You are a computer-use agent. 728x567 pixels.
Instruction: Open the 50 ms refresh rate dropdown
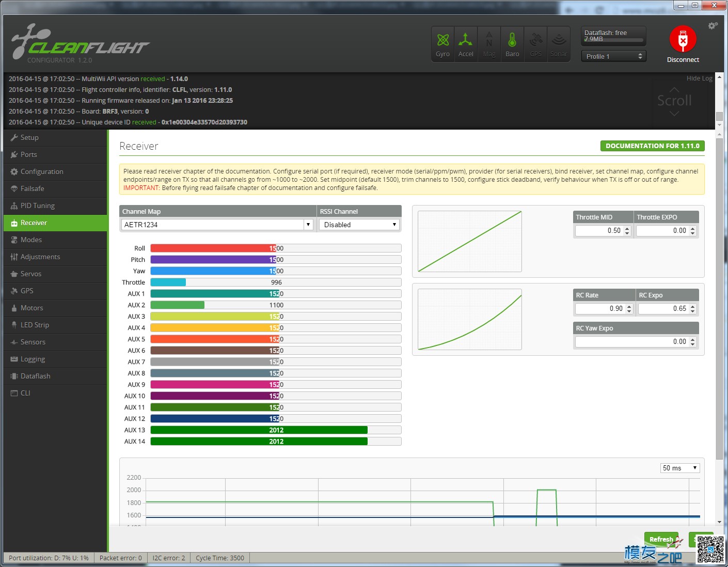680,468
